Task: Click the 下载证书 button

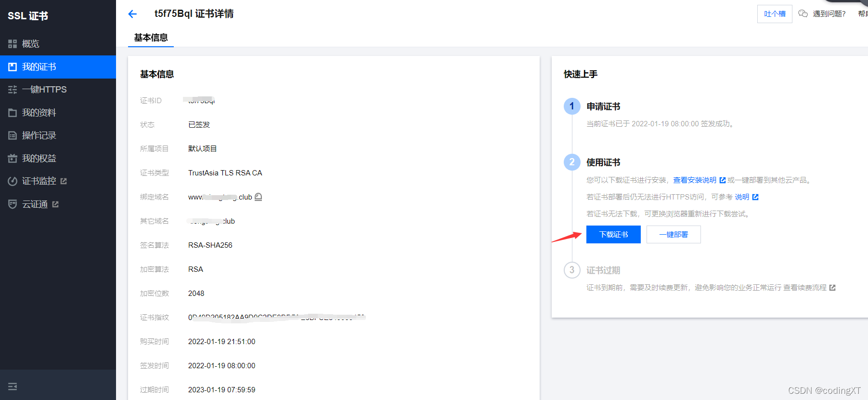Action: coord(613,235)
